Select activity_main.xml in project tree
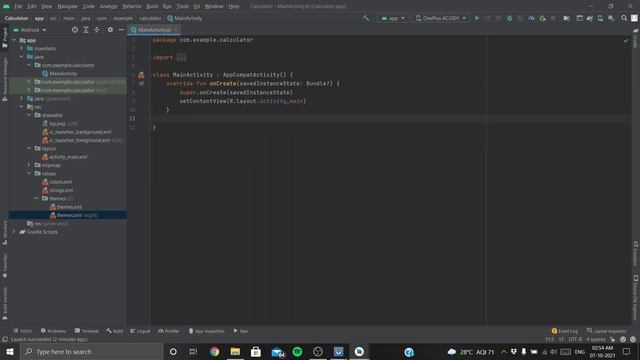This screenshot has height=360, width=640. click(x=68, y=157)
